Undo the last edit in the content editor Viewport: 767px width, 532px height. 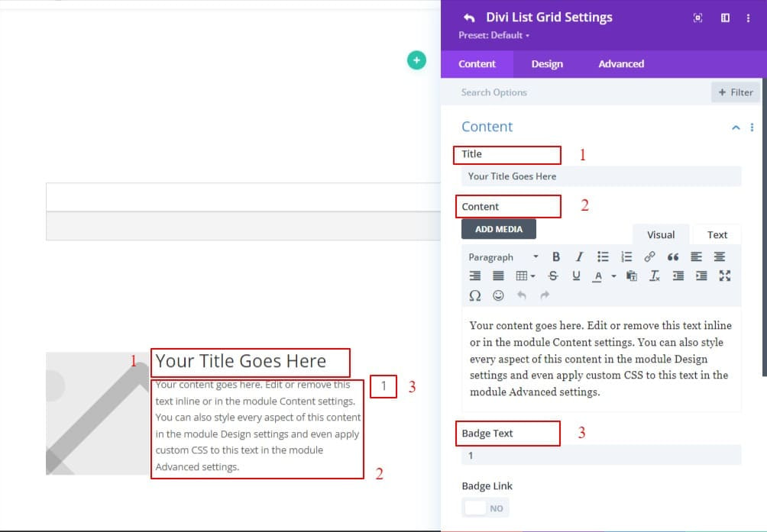(521, 295)
